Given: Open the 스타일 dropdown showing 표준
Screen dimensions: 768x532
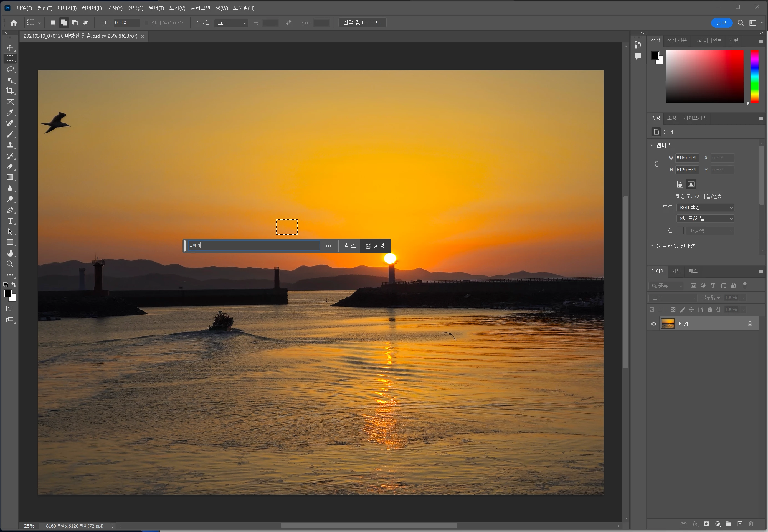Looking at the screenshot, I should pyautogui.click(x=231, y=23).
